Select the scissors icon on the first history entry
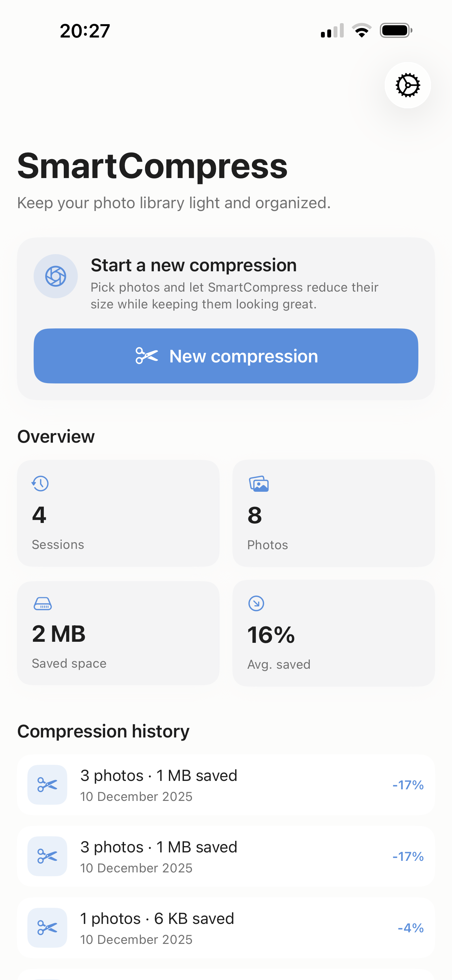The height and width of the screenshot is (980, 452). coord(47,785)
